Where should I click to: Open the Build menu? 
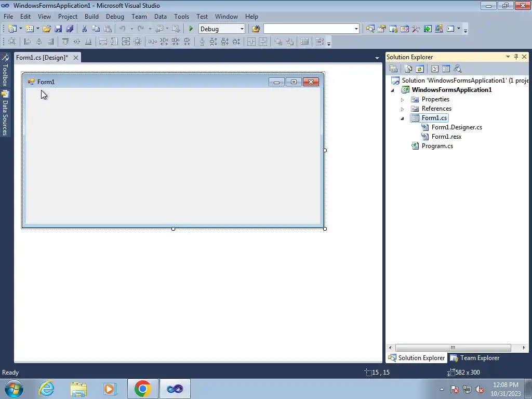coord(91,16)
